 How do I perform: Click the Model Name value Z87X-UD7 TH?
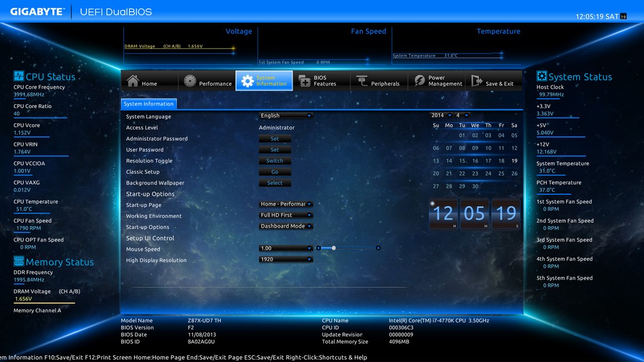click(x=204, y=321)
